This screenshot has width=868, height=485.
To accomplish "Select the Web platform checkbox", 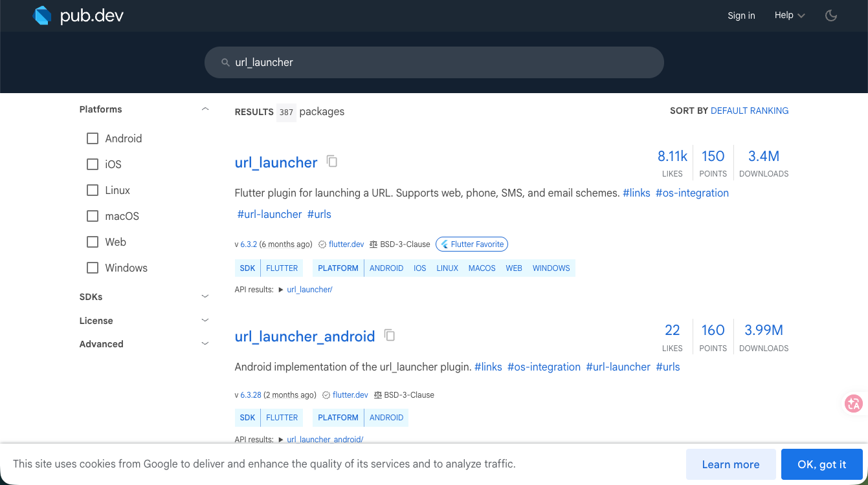I will 93,242.
